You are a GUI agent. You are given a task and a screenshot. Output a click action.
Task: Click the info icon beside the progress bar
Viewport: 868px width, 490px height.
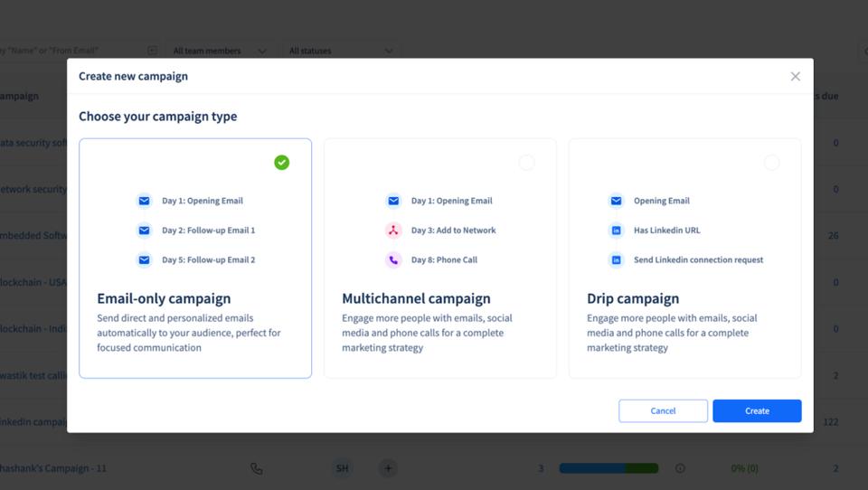680,468
